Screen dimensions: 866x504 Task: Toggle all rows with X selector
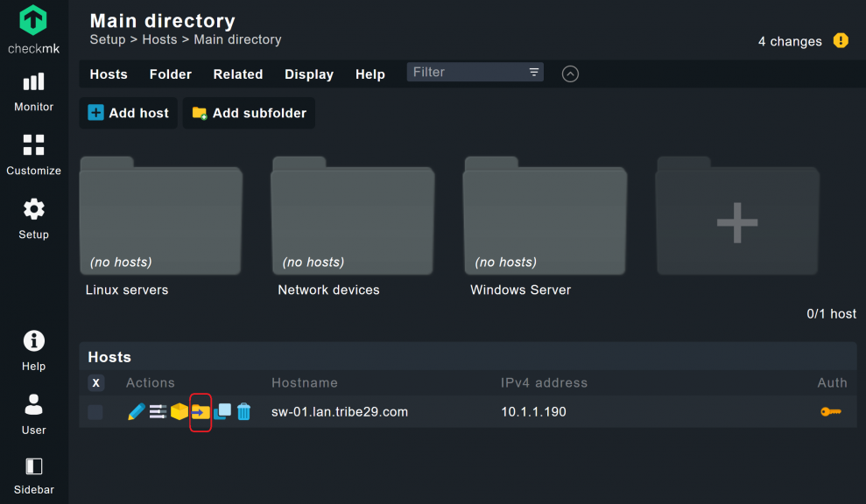[95, 382]
